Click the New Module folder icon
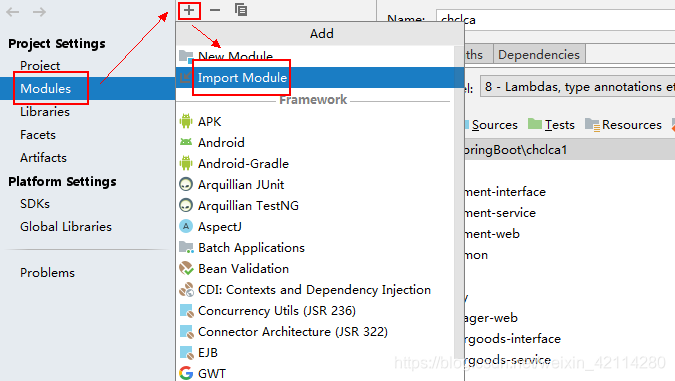The image size is (675, 381). pos(186,56)
